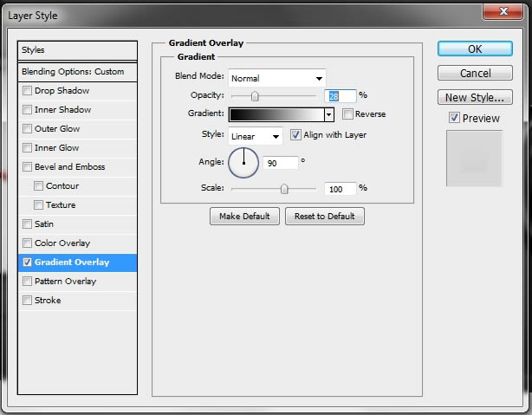Enable the Drop Shadow checkbox
The width and height of the screenshot is (532, 415).
tap(27, 91)
